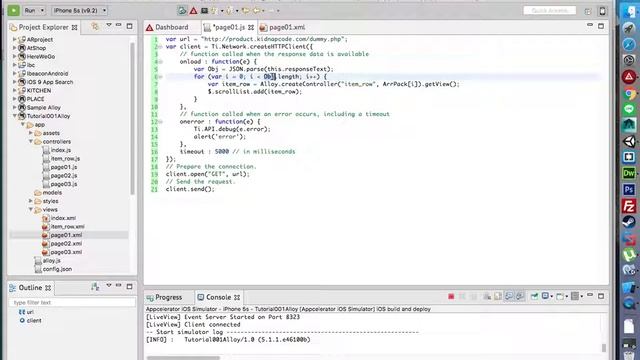Click the red Terminate button in Console
This screenshot has height=360, width=640.
[451, 296]
